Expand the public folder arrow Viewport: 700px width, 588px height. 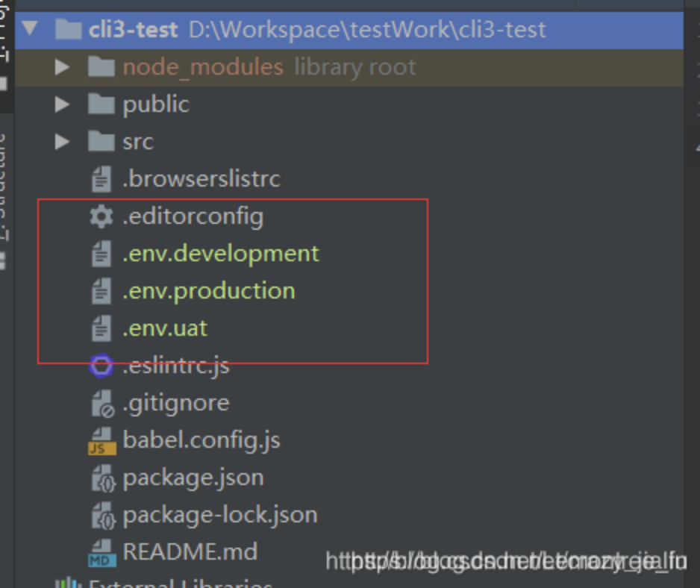pyautogui.click(x=62, y=104)
